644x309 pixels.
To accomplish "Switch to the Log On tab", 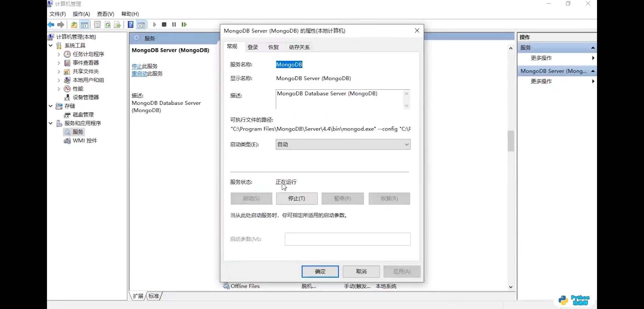I will point(252,47).
